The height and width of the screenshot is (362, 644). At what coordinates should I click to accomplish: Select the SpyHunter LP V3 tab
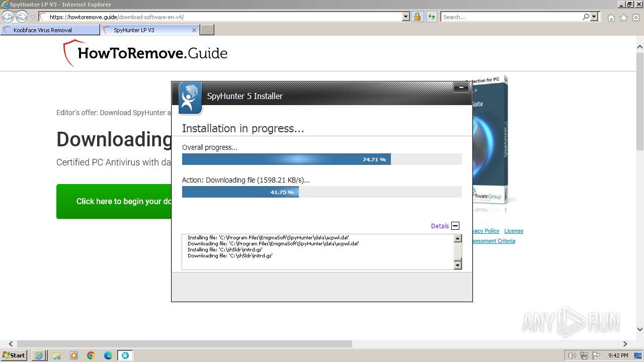tap(150, 30)
